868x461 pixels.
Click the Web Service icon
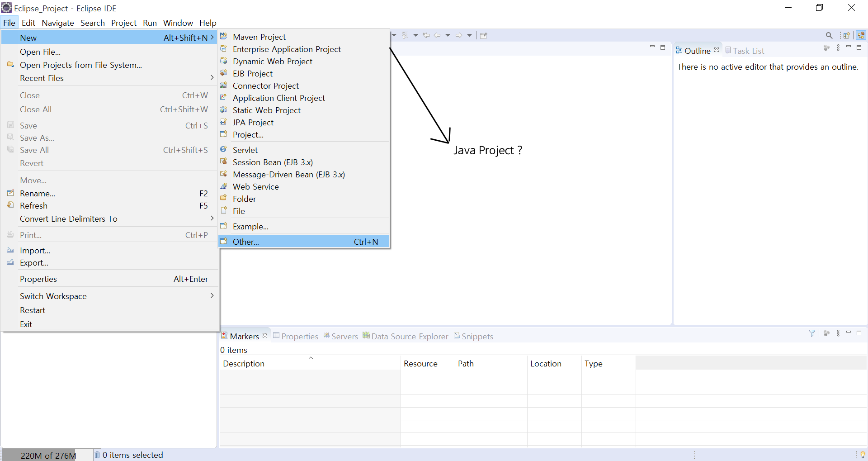[224, 186]
